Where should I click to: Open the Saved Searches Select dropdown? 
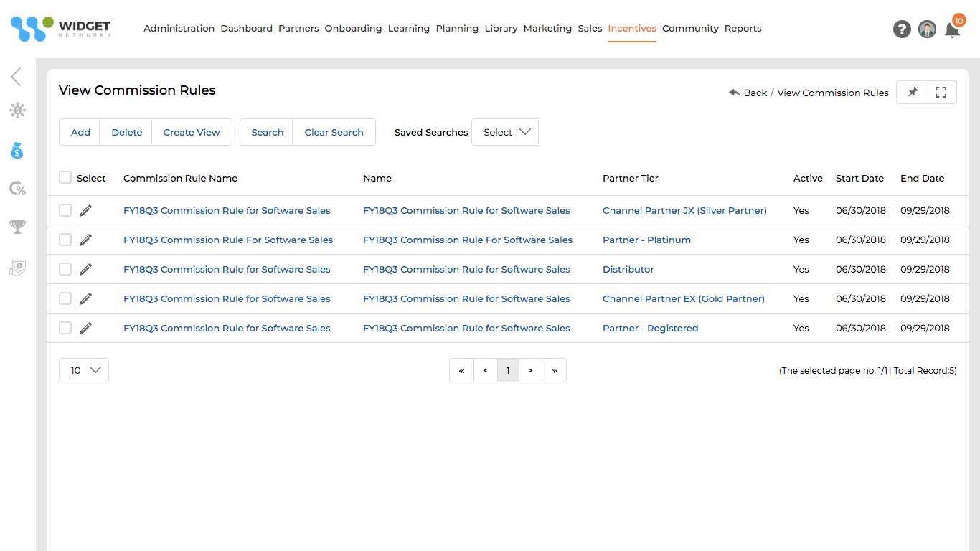pos(505,132)
